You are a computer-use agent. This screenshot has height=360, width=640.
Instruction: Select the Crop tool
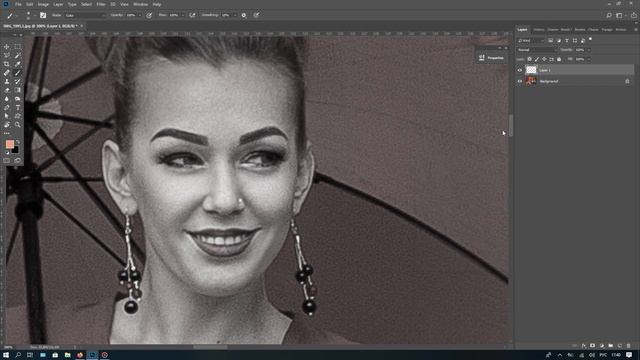click(x=7, y=64)
